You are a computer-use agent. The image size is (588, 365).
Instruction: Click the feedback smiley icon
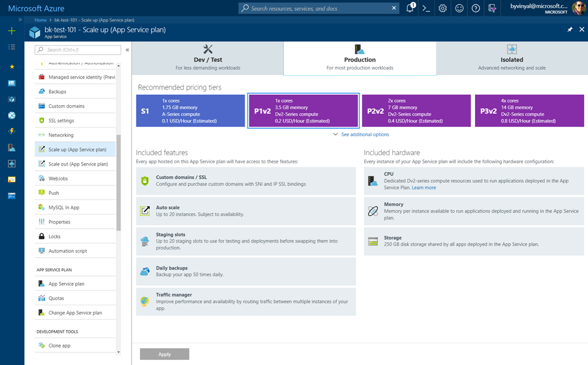pos(459,8)
